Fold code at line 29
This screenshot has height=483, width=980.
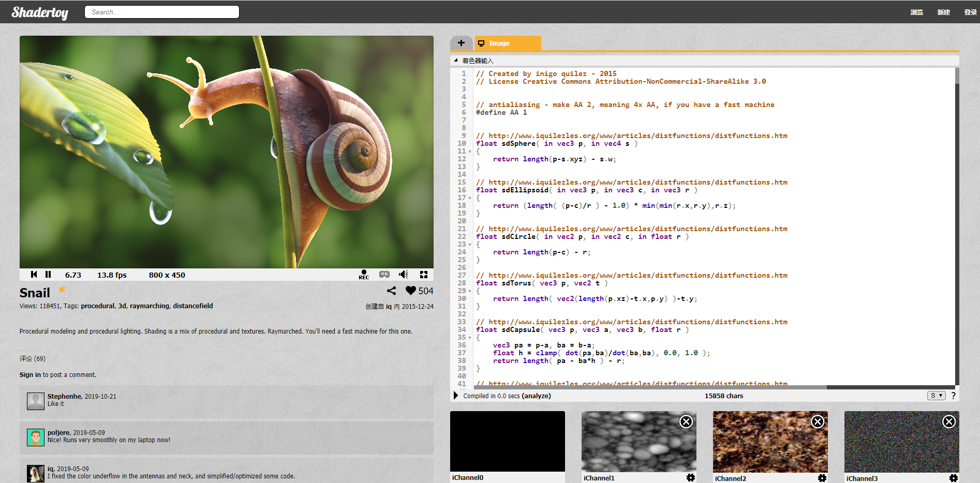coord(470,291)
